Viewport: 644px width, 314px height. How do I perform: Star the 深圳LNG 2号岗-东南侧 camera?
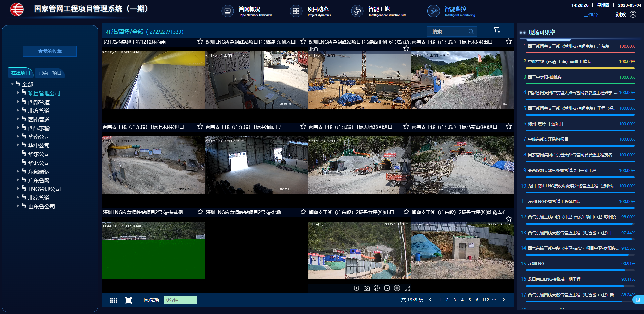(x=200, y=212)
